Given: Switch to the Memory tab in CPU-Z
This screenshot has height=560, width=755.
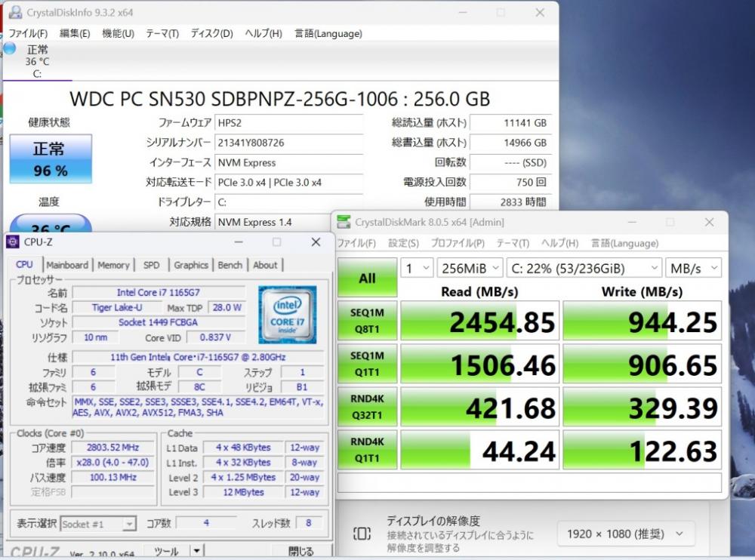Looking at the screenshot, I should point(114,265).
